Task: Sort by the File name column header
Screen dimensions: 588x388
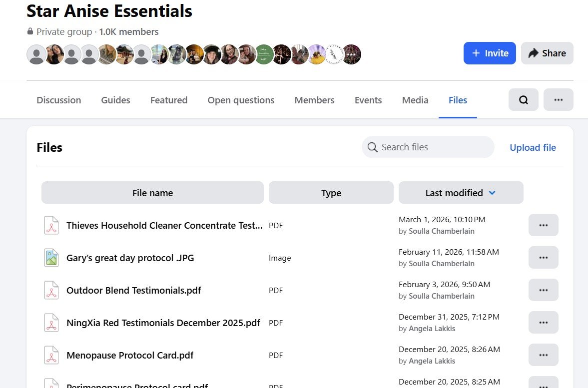Action: (x=152, y=193)
